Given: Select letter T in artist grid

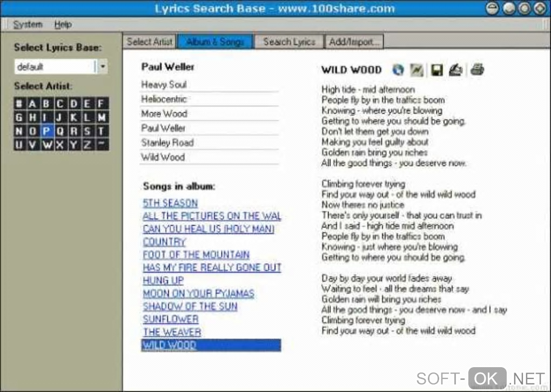Looking at the screenshot, I should point(102,131).
